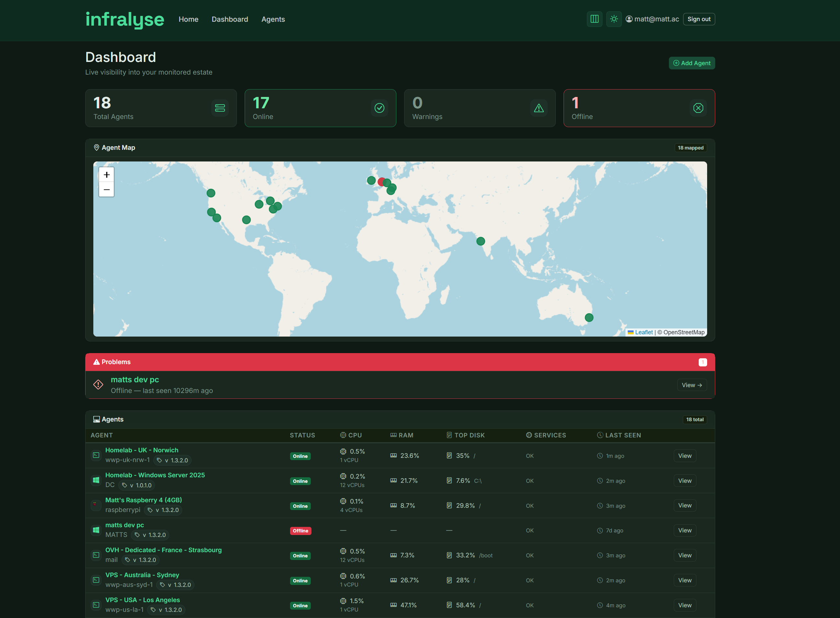Click the STATUS column header
The width and height of the screenshot is (840, 618).
[x=302, y=435]
